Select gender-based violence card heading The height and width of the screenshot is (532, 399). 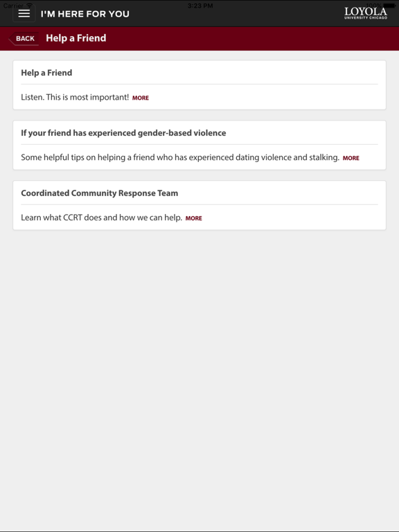pyautogui.click(x=123, y=133)
